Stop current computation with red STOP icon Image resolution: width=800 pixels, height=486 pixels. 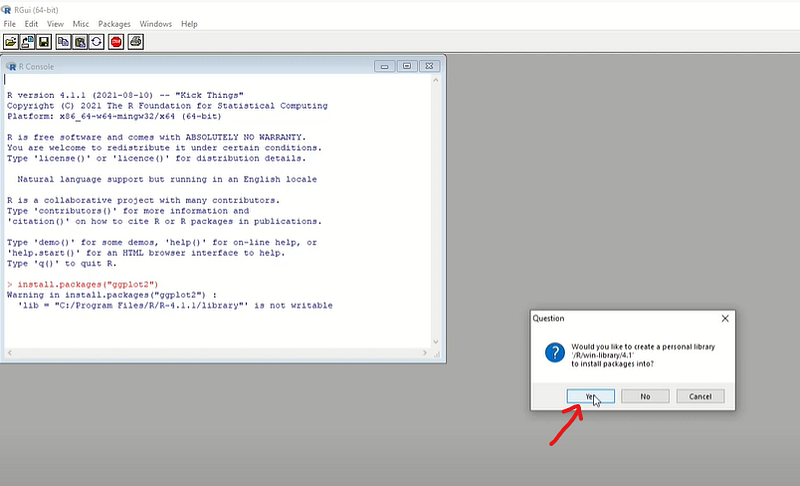tap(116, 42)
